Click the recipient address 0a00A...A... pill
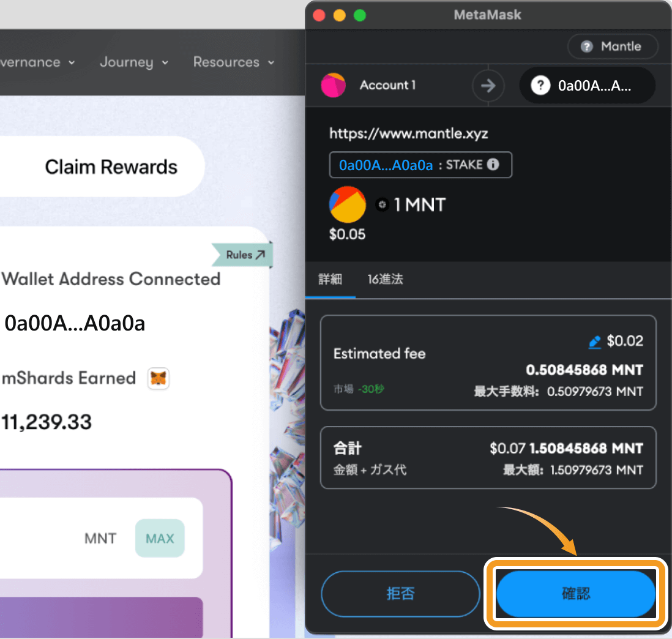The image size is (672, 639). pos(588,86)
